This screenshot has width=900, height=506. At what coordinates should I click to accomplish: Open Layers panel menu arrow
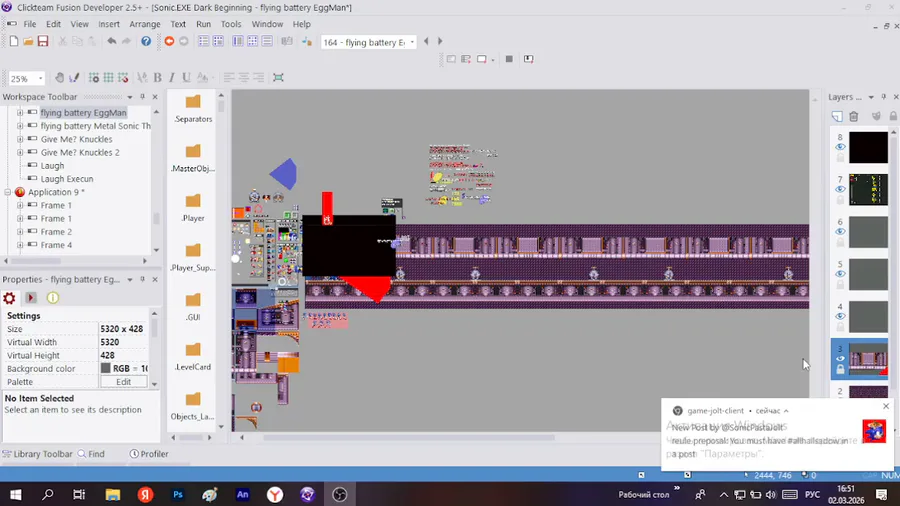click(871, 97)
